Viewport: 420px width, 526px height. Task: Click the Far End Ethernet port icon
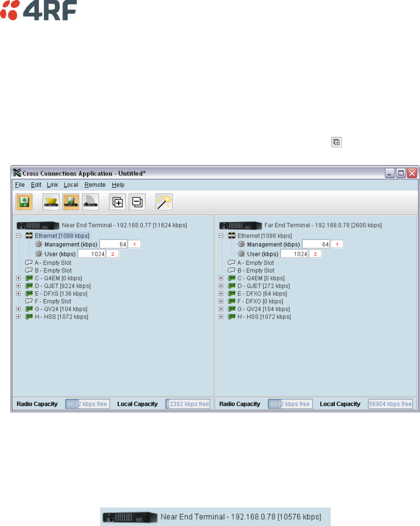tap(232, 235)
